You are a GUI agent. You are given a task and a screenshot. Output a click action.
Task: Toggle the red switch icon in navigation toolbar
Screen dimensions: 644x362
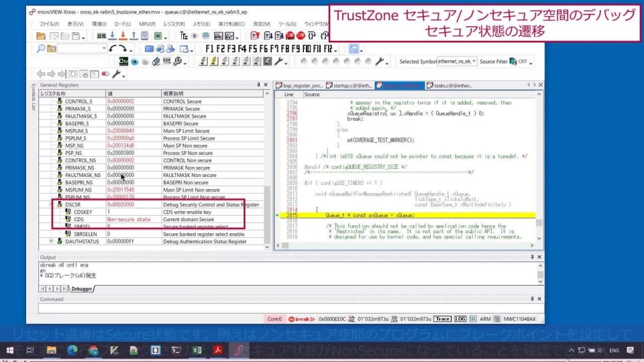[105, 74]
